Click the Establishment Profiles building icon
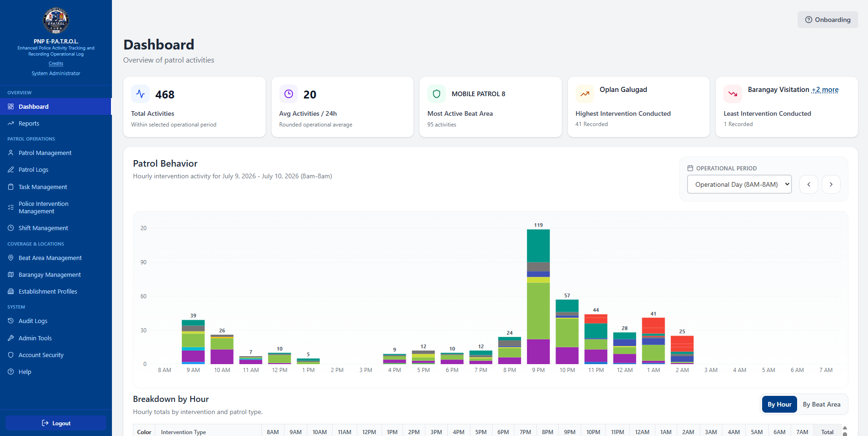 11,291
